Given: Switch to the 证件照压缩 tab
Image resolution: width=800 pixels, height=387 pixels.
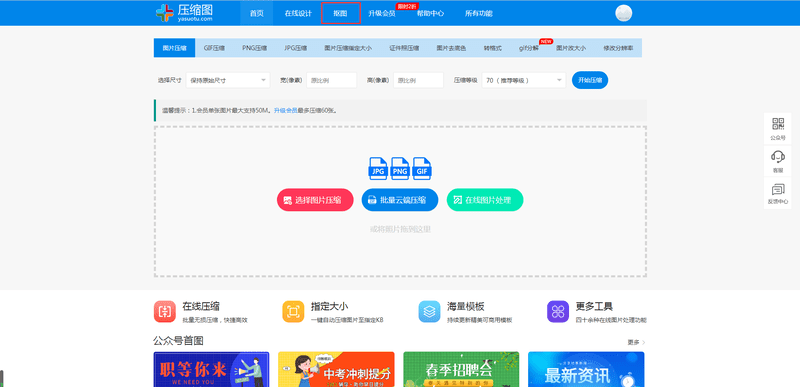Looking at the screenshot, I should click(x=404, y=47).
